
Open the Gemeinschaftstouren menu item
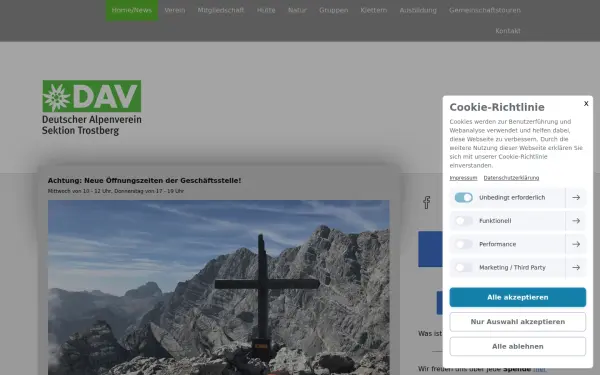[x=485, y=10]
